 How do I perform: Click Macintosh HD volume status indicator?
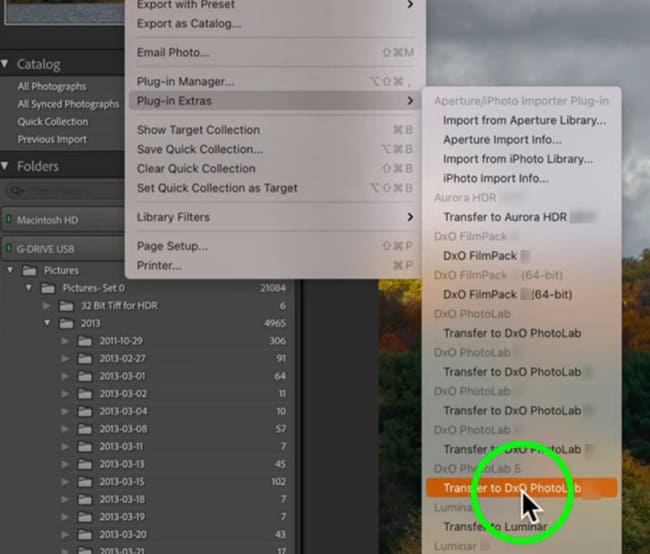[9, 219]
